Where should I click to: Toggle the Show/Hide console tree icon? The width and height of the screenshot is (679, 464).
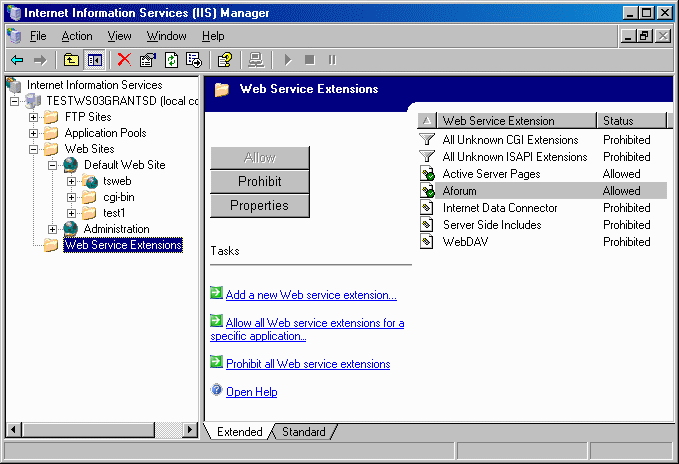94,60
